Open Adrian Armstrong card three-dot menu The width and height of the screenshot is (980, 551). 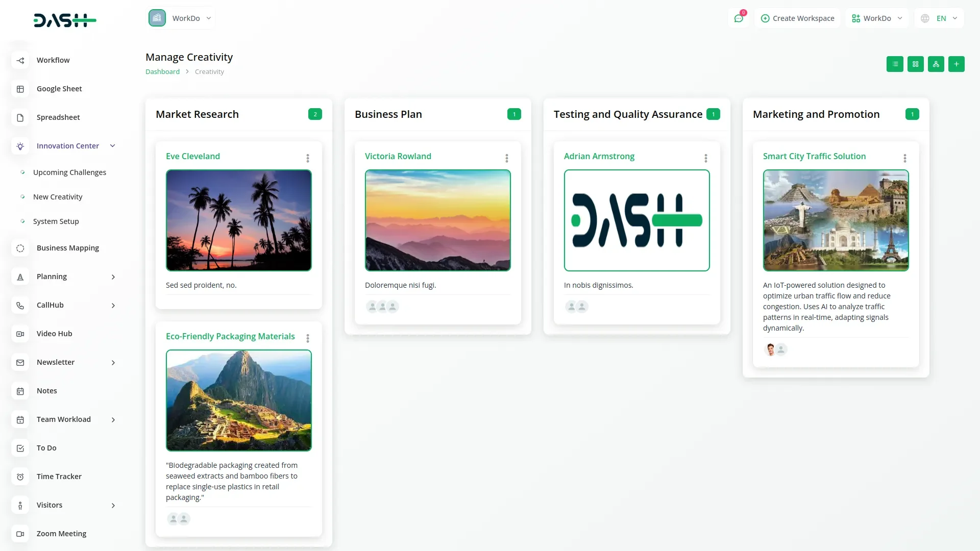point(706,158)
